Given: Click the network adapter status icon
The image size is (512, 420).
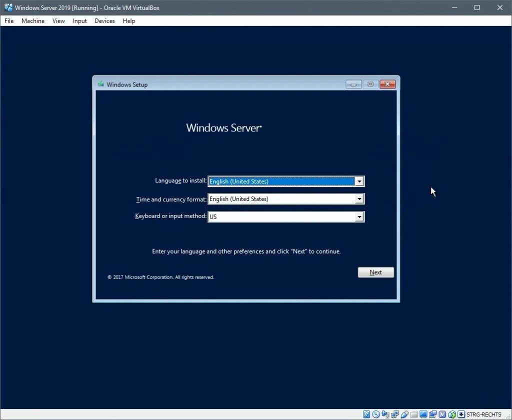Looking at the screenshot, I should [x=395, y=414].
